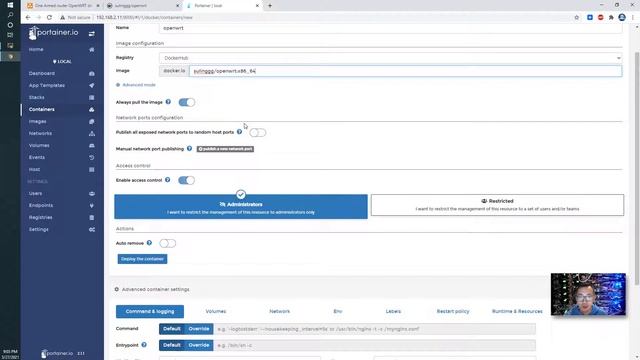Click the Registries database icon
Viewport: 640px width, 360px height.
point(92,218)
